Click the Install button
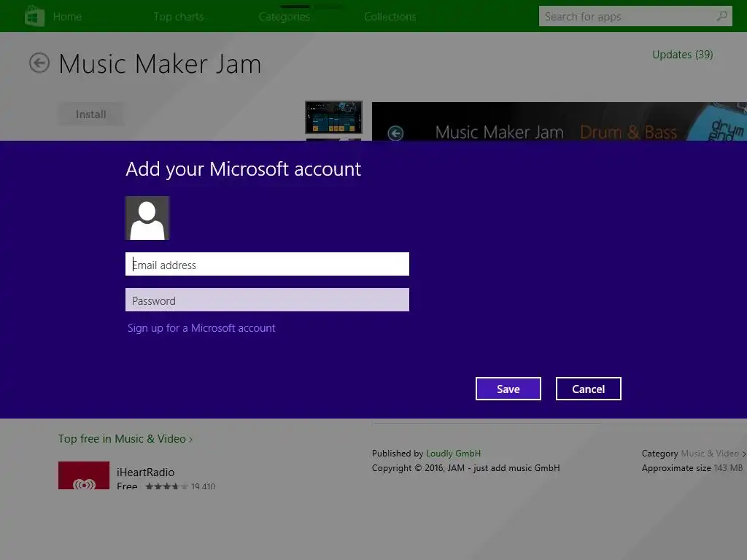Screen dimensions: 747x560 pyautogui.click(x=90, y=114)
